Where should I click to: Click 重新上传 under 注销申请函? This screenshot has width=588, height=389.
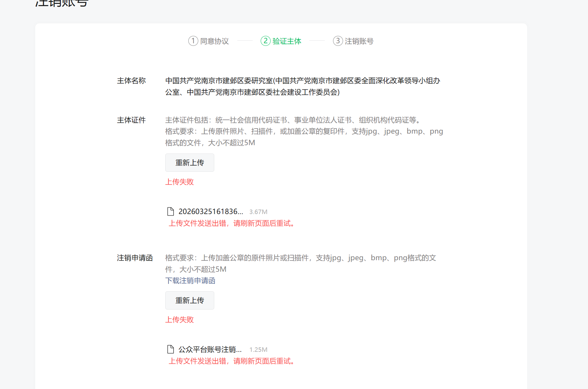pyautogui.click(x=190, y=301)
